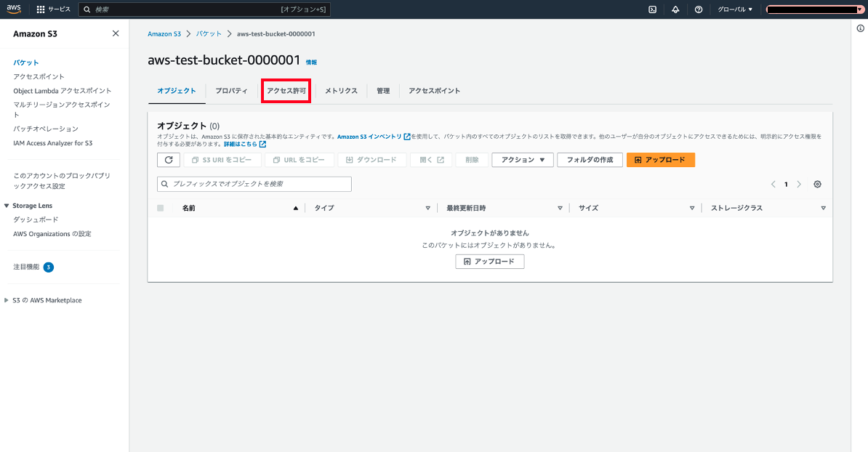Viewport: 868px width, 452px height.
Task: Open the 詳細はこちら link
Action: point(240,145)
